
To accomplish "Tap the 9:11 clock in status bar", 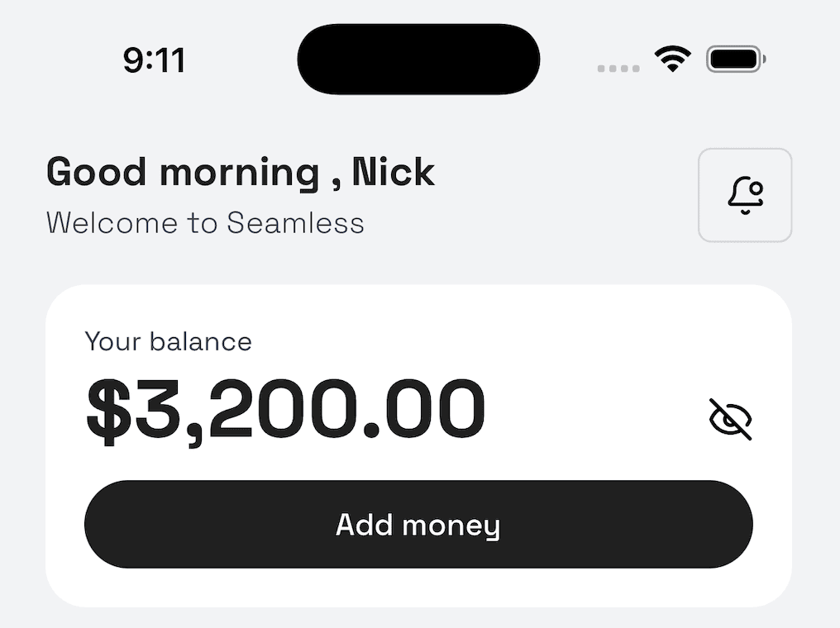I will pyautogui.click(x=154, y=60).
